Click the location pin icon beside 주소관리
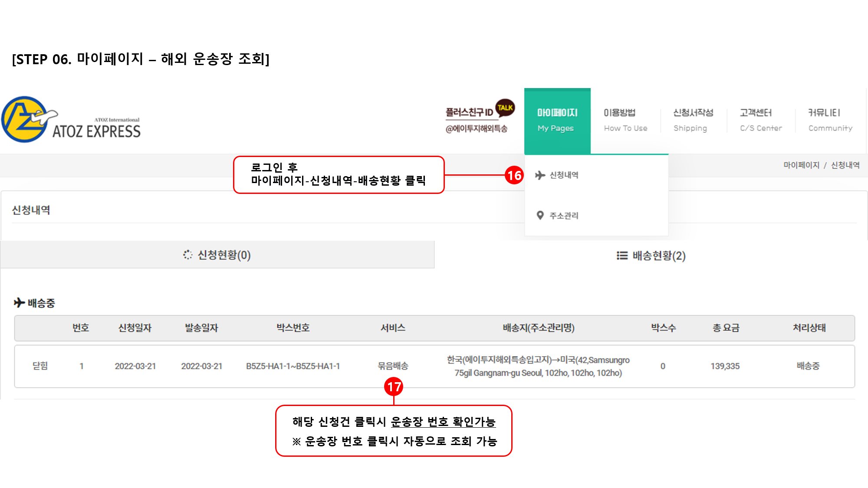 tap(540, 215)
